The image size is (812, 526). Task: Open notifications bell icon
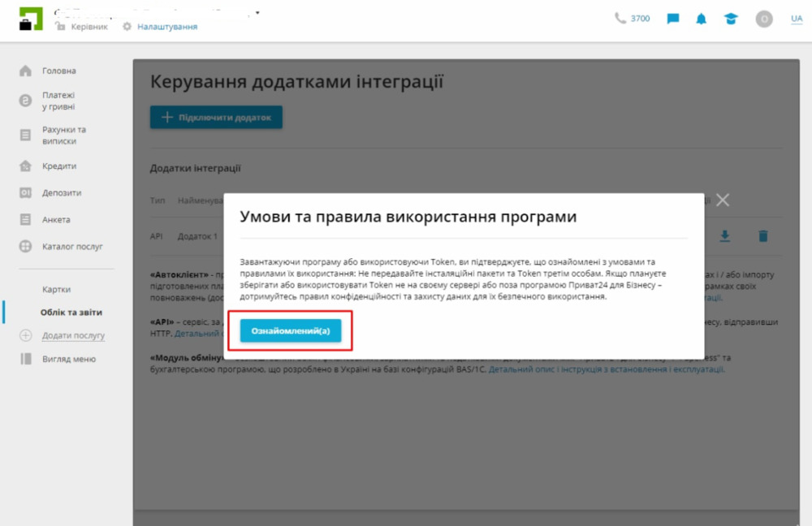(x=702, y=19)
